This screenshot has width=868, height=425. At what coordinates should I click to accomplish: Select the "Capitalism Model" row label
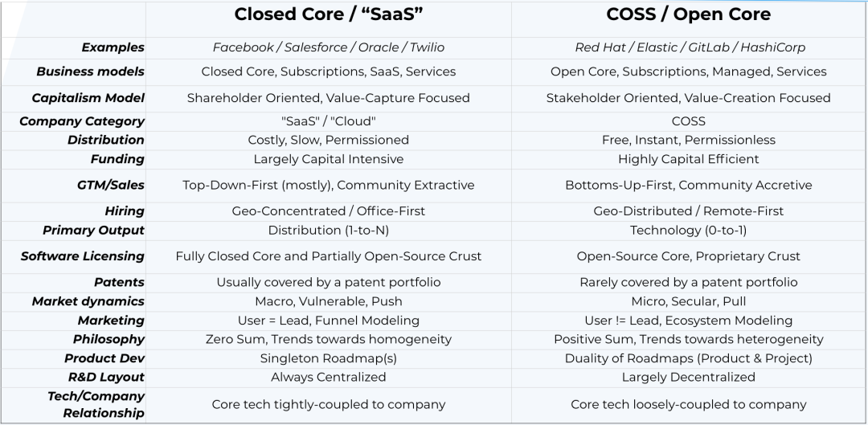(x=88, y=98)
